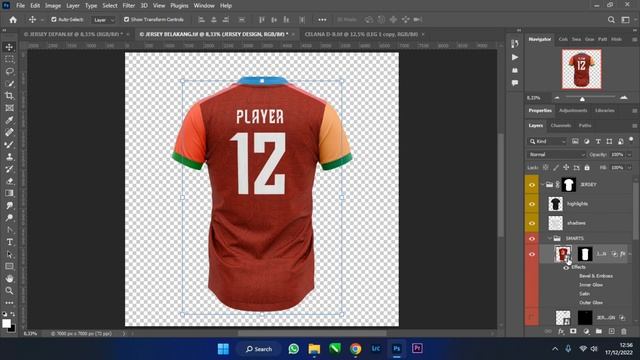Open the Kind filter dropdown
Viewport: 640px width, 360px height.
[x=548, y=141]
